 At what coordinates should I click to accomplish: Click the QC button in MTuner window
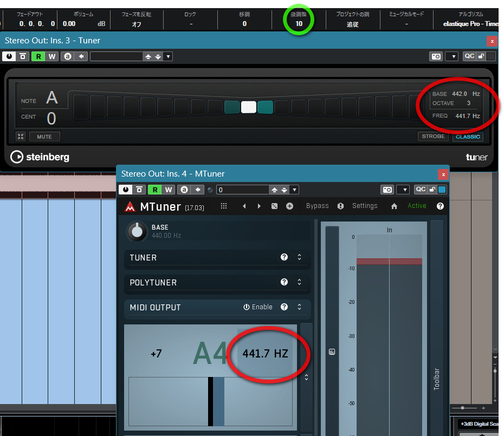click(421, 189)
